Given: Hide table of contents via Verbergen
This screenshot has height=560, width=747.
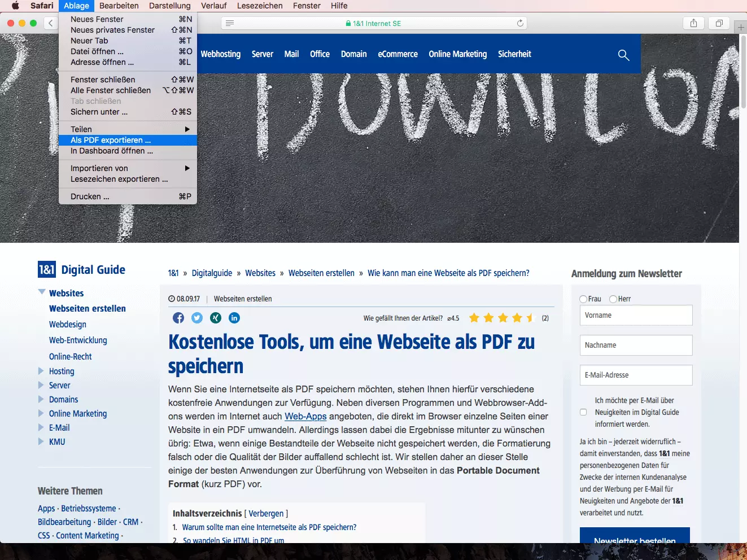Looking at the screenshot, I should click(266, 513).
